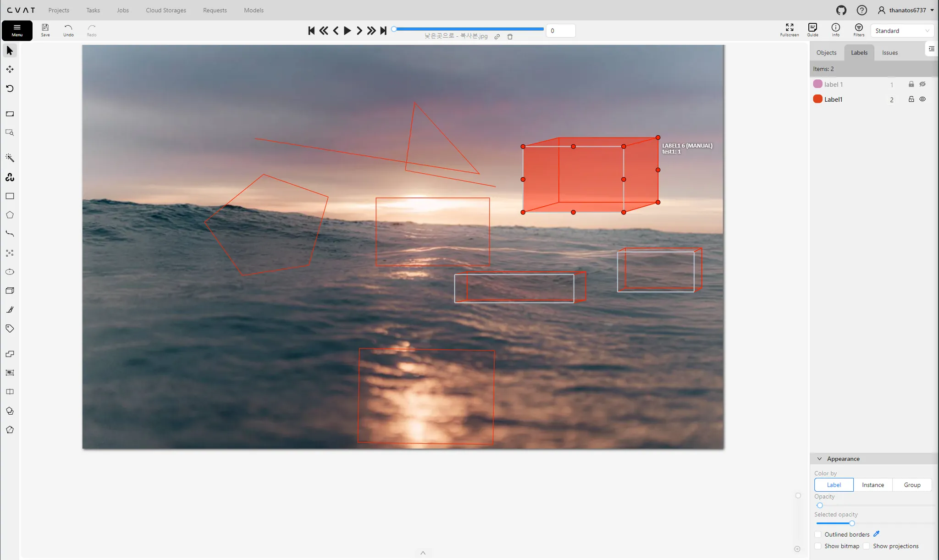
Task: Click the Selected opacity slider handle
Action: [x=851, y=523]
